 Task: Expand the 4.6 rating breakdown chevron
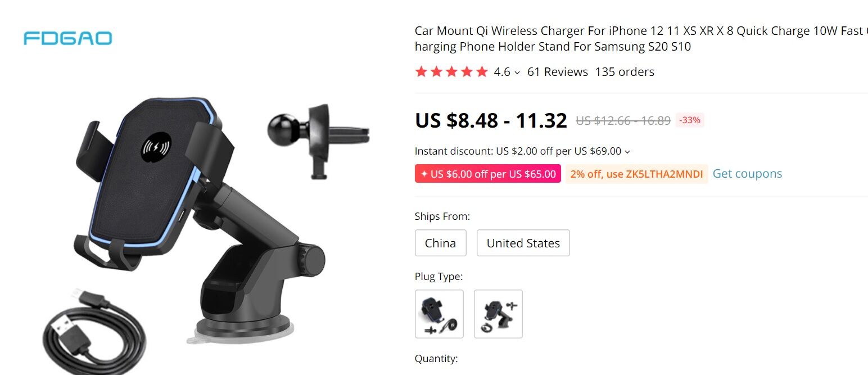click(517, 73)
